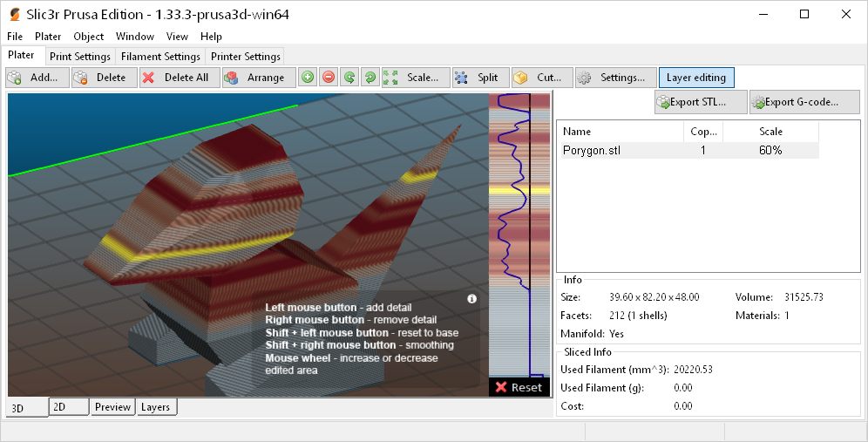This screenshot has width=868, height=442.
Task: Click the green plus add-copy icon
Action: point(308,78)
